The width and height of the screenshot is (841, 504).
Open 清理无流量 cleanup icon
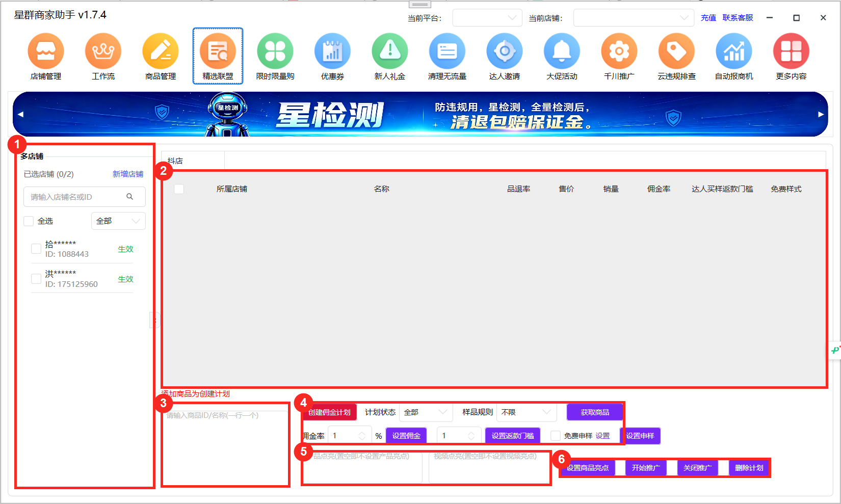[x=448, y=51]
